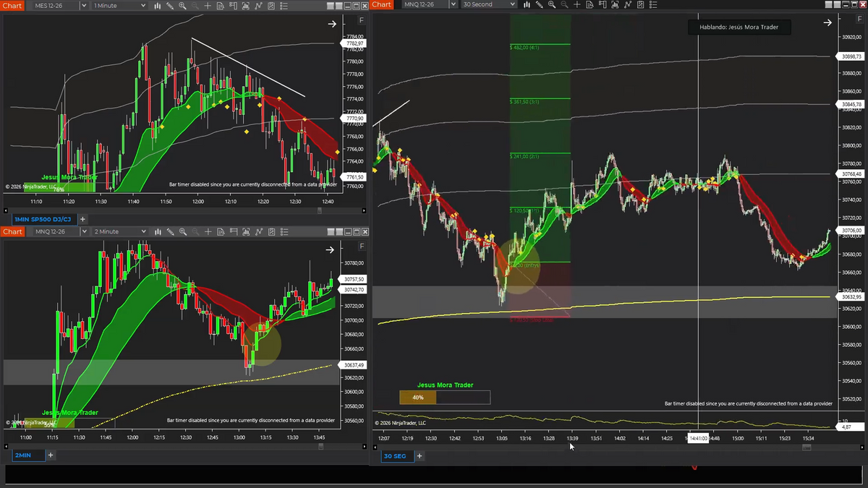Toggle the F scale button in MNQ 2 Minute chart
Screen dimensions: 868x488
[362, 247]
